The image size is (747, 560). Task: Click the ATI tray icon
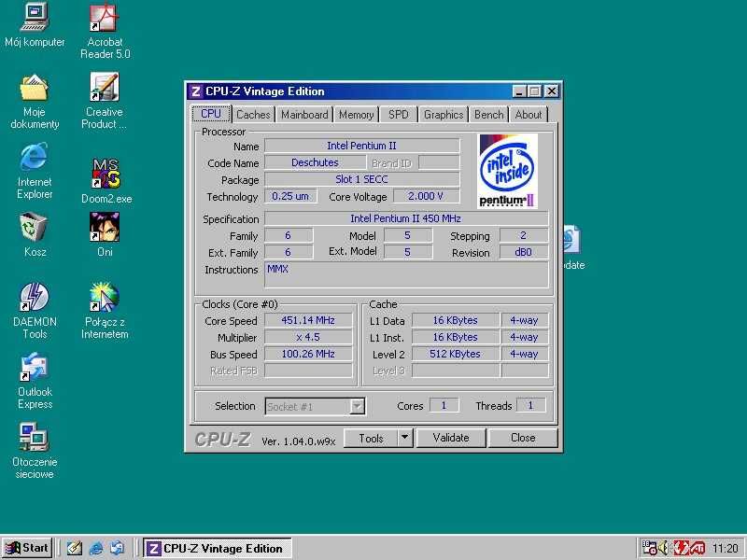pos(698,548)
